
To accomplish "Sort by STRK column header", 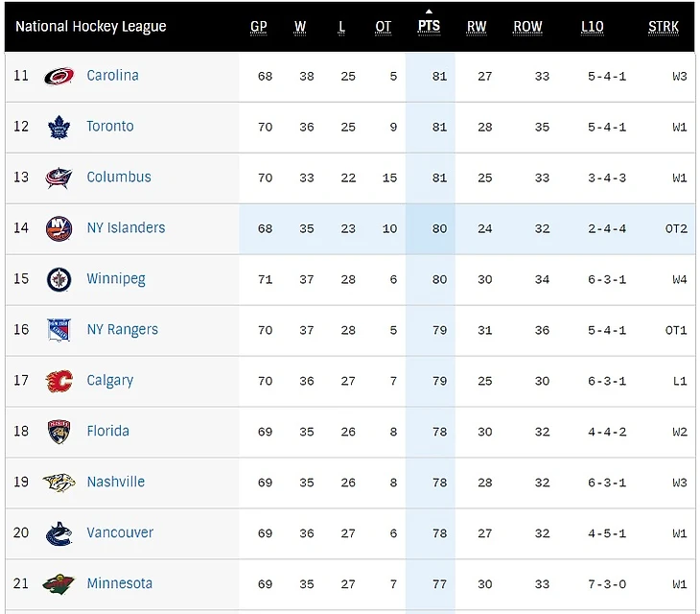I will 663,26.
